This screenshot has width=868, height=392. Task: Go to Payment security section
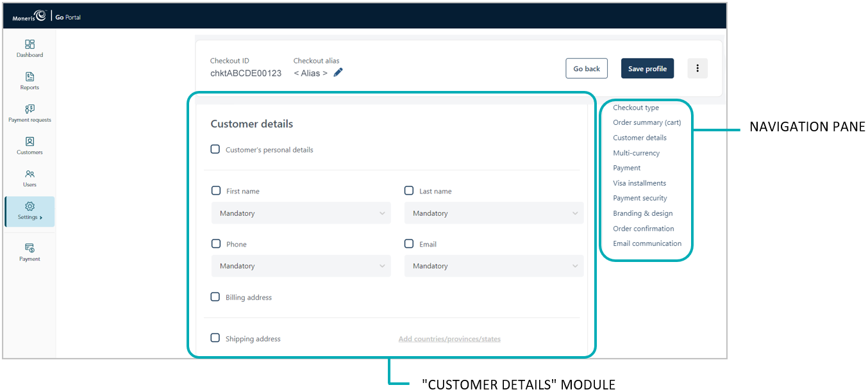tap(640, 198)
